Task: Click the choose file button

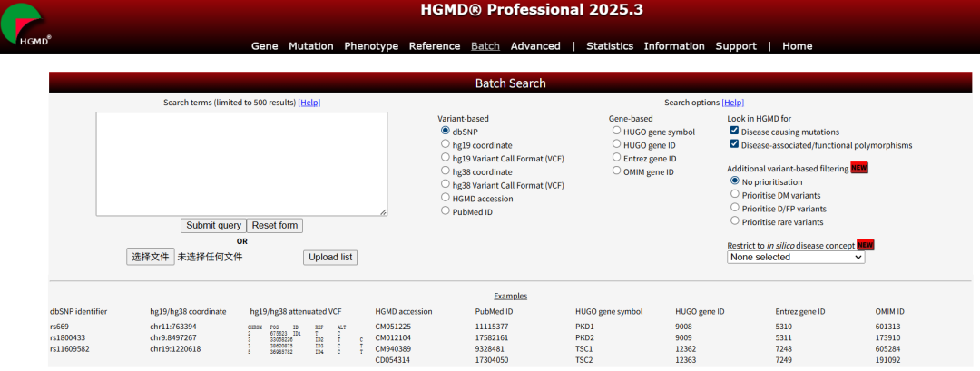Action: 150,257
